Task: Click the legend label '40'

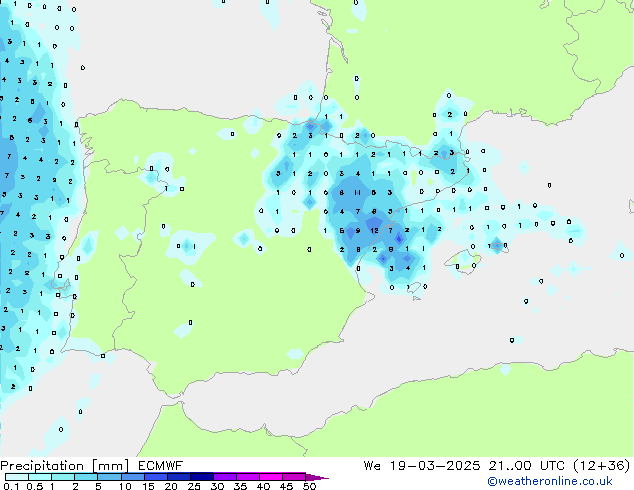Action: click(263, 486)
